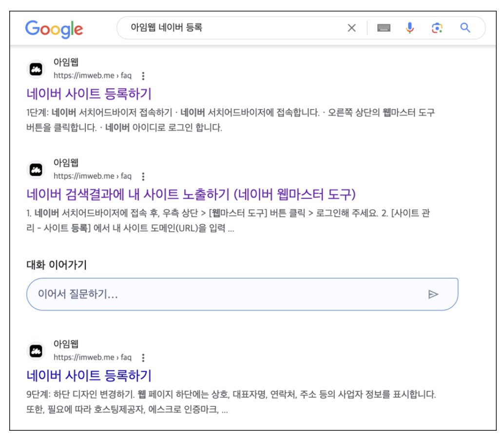504x441 pixels.
Task: Open the Google logo homepage link
Action: tap(54, 29)
